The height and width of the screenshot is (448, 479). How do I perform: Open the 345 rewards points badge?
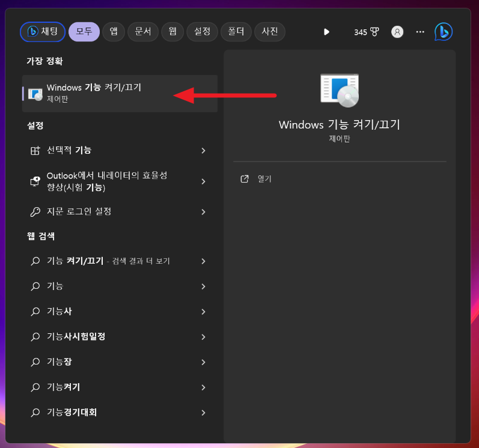pos(366,32)
